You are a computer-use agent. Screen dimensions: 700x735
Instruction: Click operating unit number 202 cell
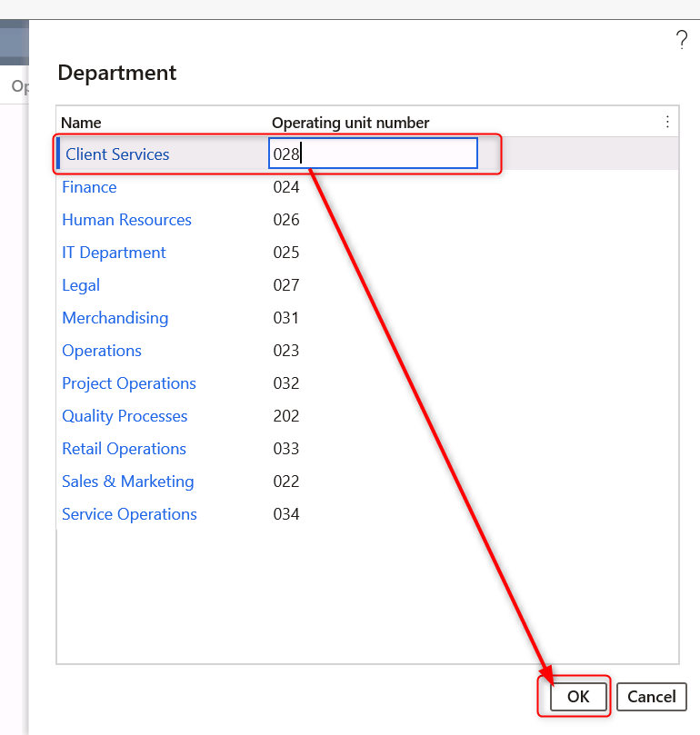(x=286, y=416)
